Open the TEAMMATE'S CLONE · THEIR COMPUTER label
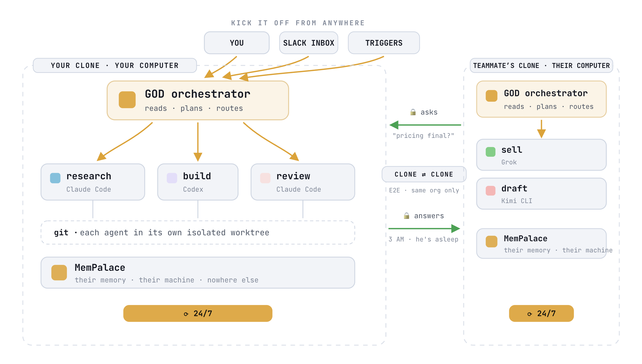Viewport: 642px width, 364px height. (x=541, y=65)
